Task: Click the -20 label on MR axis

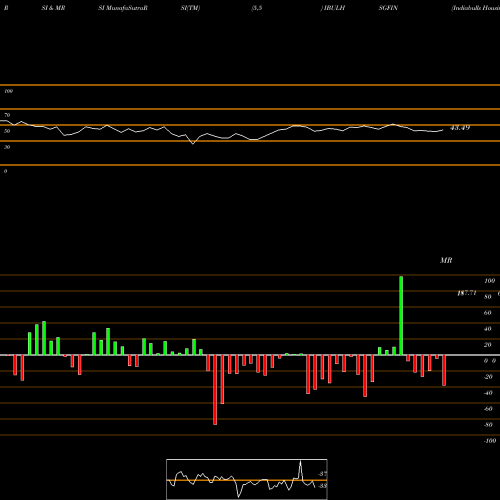Action: pyautogui.click(x=488, y=377)
